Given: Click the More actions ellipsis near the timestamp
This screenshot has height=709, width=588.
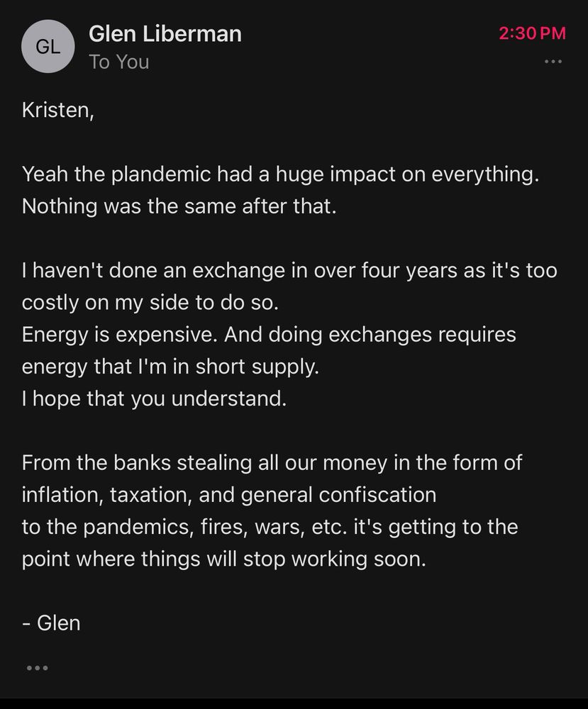Looking at the screenshot, I should [553, 62].
